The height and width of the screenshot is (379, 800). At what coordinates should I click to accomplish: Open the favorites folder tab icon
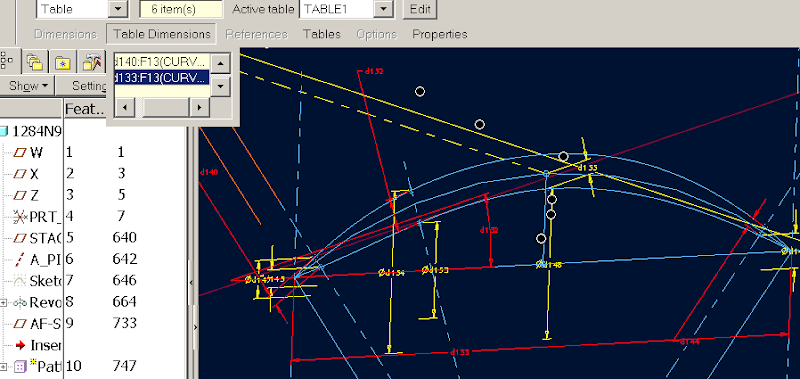tap(63, 62)
